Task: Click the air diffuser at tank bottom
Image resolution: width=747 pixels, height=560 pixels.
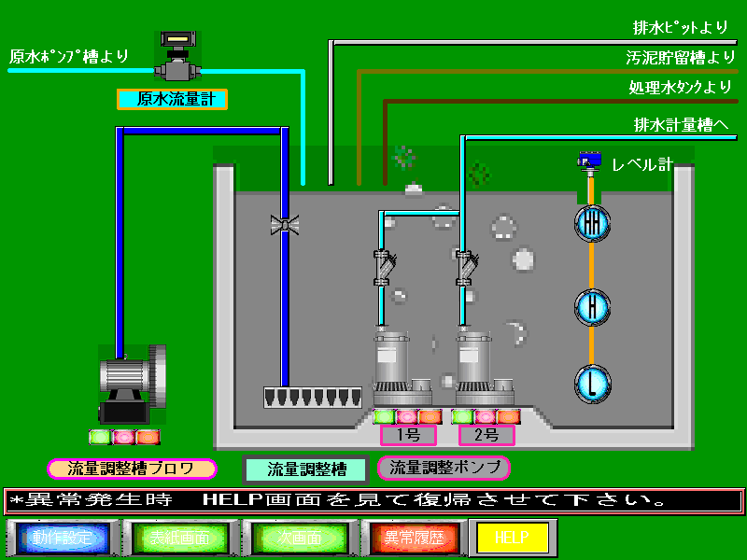Action: (312, 397)
